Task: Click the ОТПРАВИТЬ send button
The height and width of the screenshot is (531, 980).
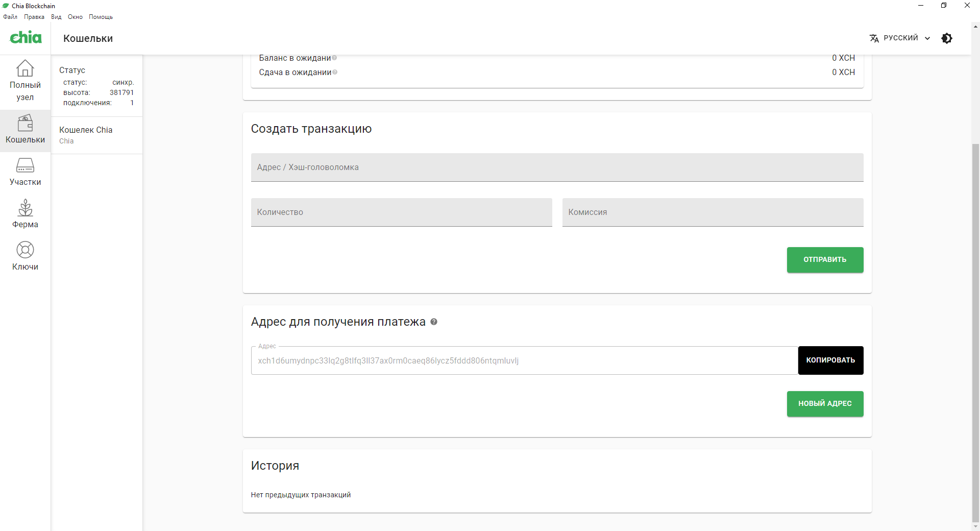Action: [825, 260]
